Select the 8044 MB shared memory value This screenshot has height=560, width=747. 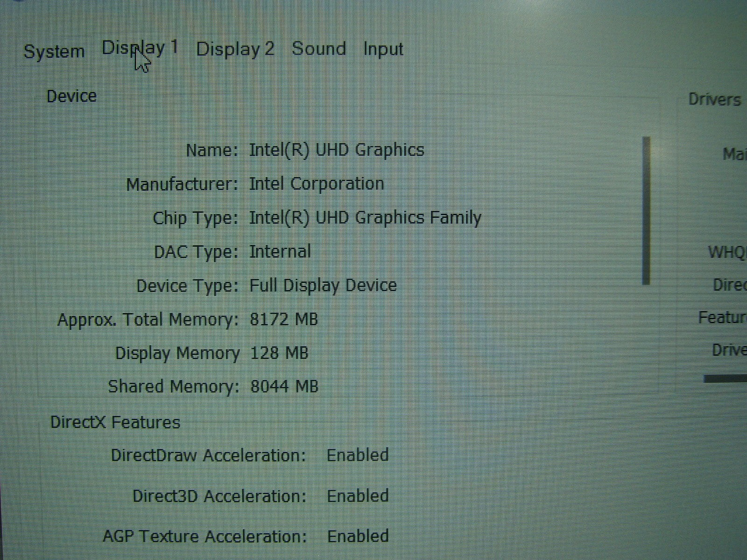point(284,386)
